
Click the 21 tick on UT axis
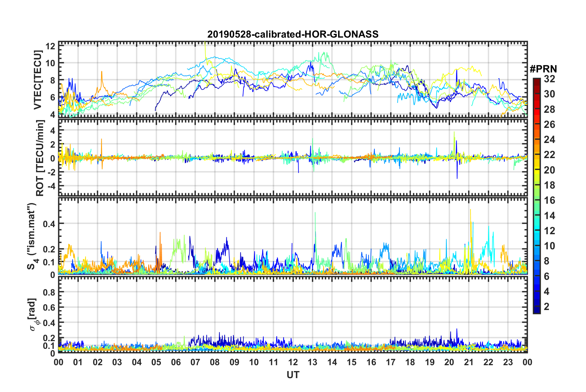pyautogui.click(x=469, y=362)
